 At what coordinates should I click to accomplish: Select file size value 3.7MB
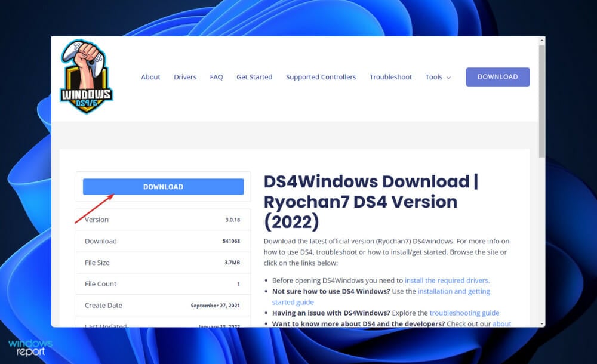232,263
